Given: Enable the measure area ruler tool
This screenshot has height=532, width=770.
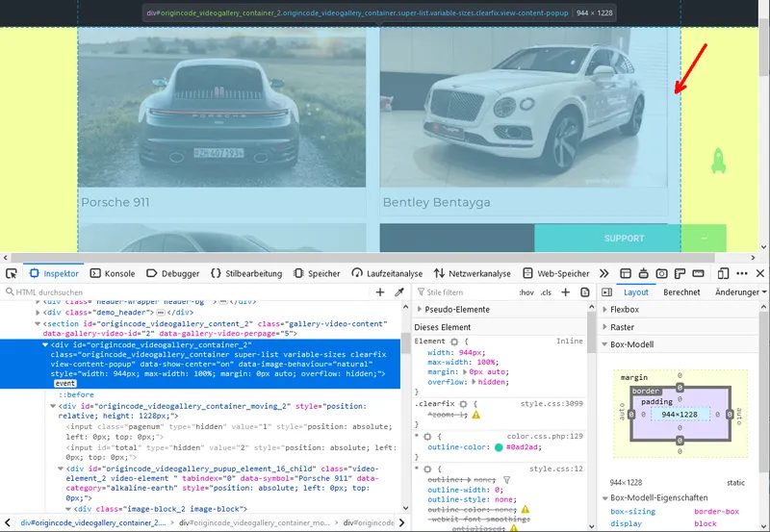Looking at the screenshot, I should click(x=698, y=273).
